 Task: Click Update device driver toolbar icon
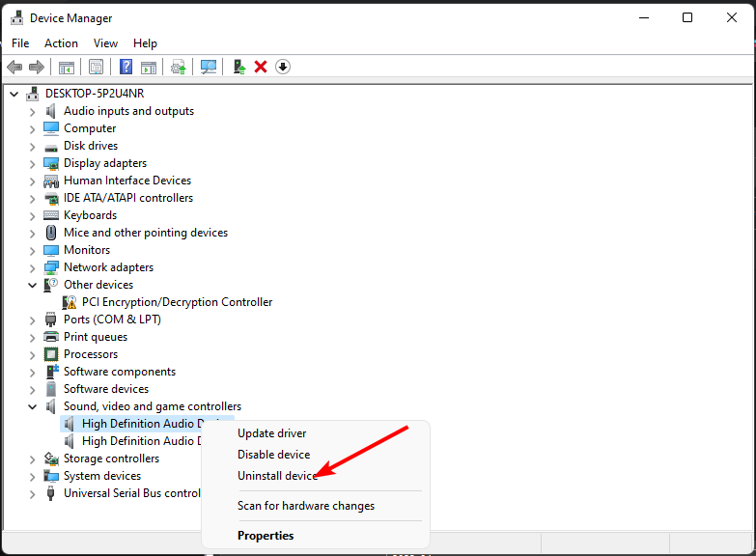click(x=179, y=67)
